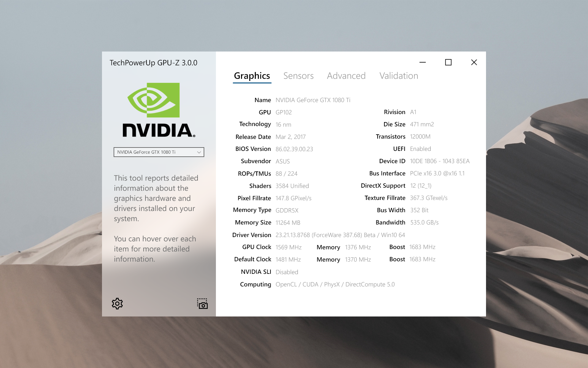Screen dimensions: 588x368
Task: Click the Release Date value Mar 2, 2017
Action: click(x=291, y=137)
